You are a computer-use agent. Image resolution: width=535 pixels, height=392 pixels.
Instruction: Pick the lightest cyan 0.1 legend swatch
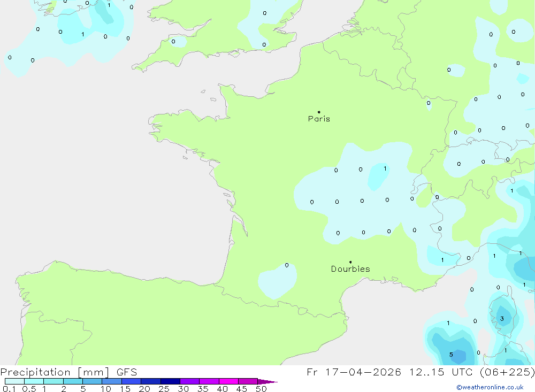(x=14, y=381)
